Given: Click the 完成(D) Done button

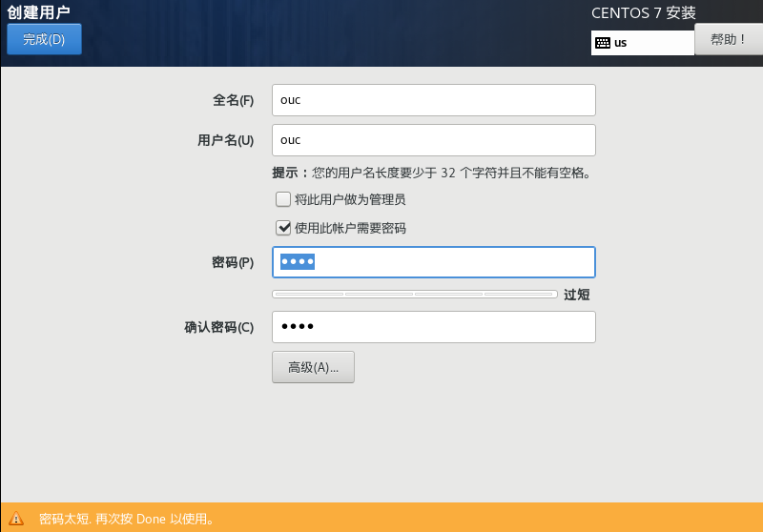Looking at the screenshot, I should [x=44, y=39].
